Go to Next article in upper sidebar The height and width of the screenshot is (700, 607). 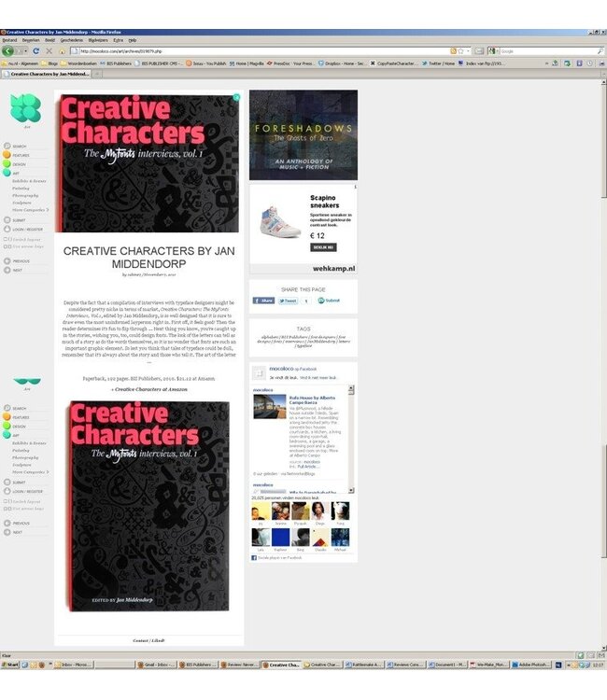(x=13, y=270)
